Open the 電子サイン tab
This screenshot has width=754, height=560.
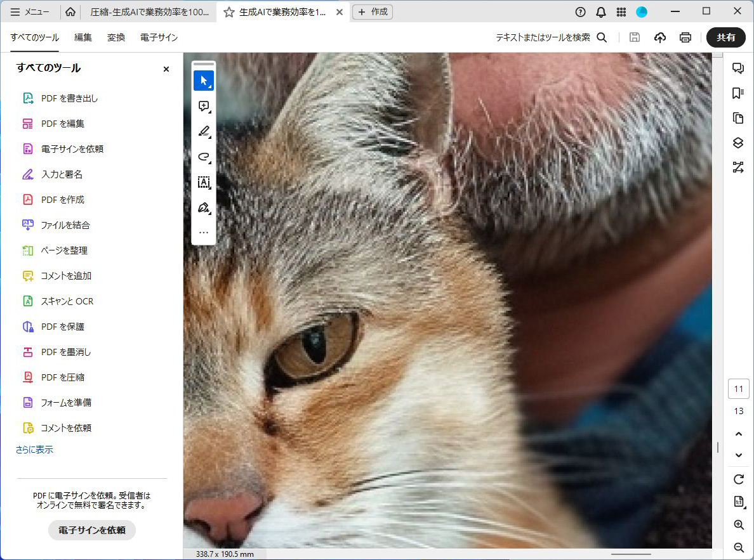(159, 37)
